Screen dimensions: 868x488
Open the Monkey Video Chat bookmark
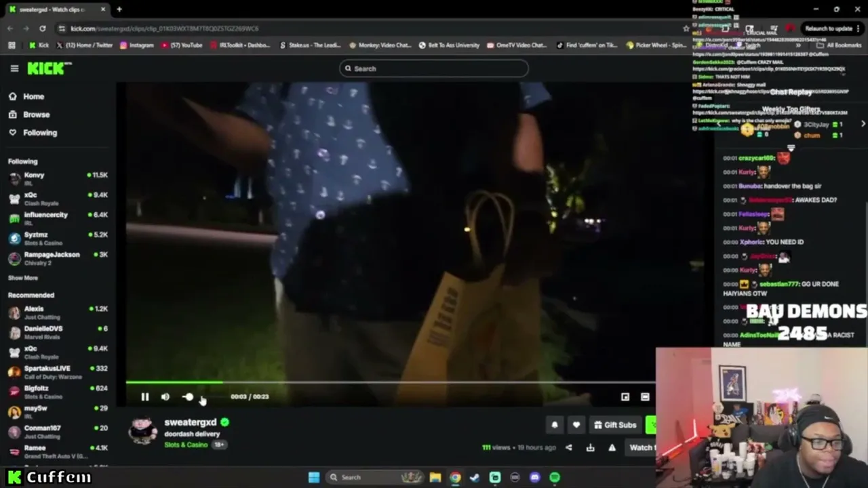click(380, 45)
